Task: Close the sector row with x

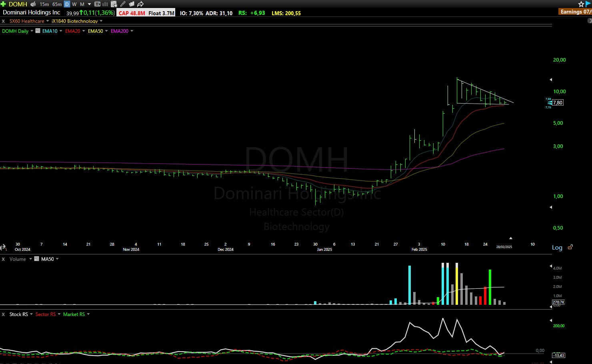Action: (3, 21)
